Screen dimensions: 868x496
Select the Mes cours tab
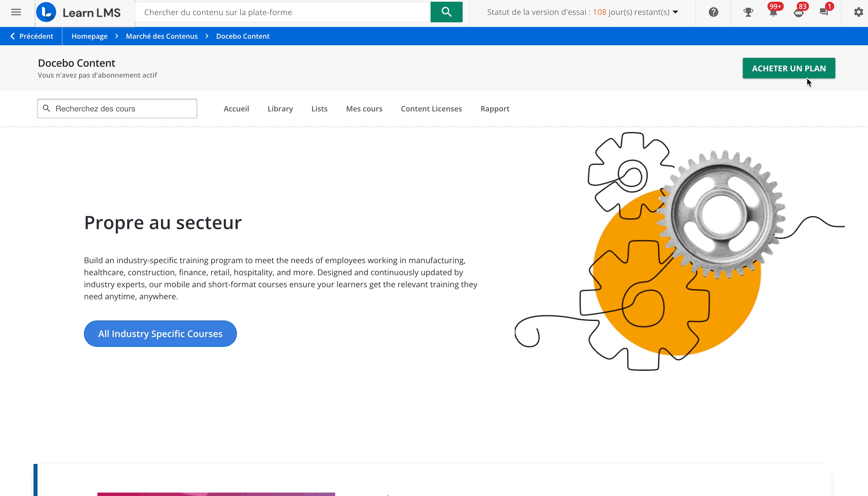pos(364,109)
